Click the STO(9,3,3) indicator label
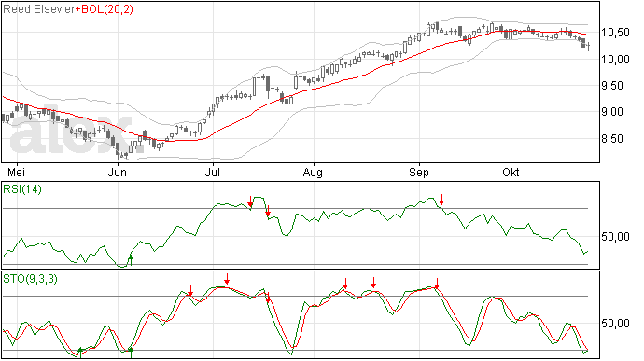The width and height of the screenshot is (644, 361). pos(31,279)
